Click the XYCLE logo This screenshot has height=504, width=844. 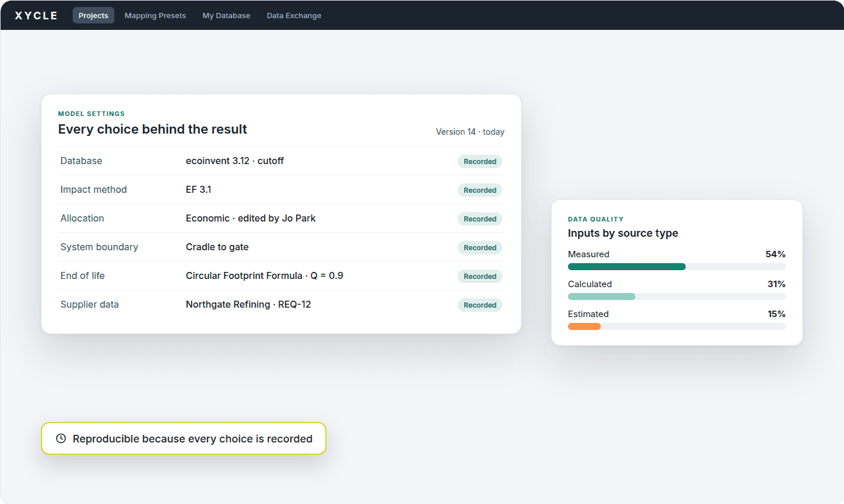(x=36, y=16)
